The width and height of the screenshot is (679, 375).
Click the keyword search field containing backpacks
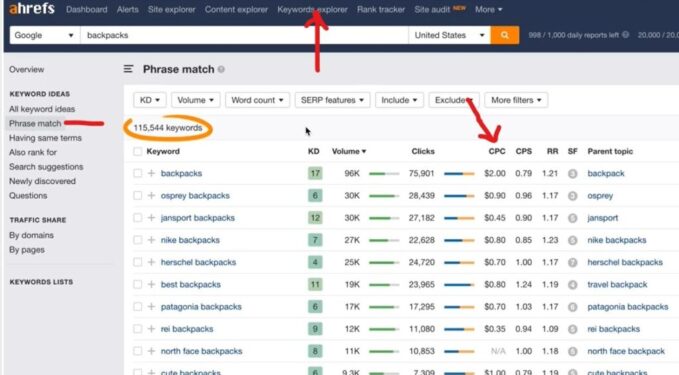[x=244, y=35]
